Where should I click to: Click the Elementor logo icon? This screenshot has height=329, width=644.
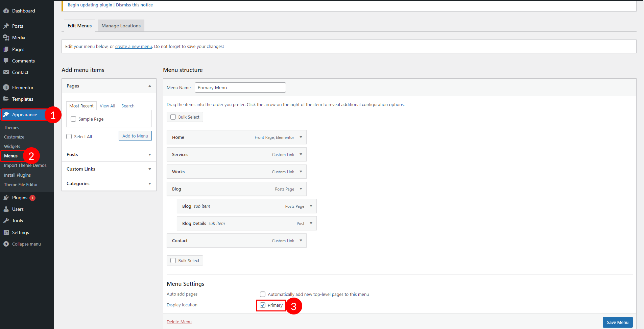(6, 87)
